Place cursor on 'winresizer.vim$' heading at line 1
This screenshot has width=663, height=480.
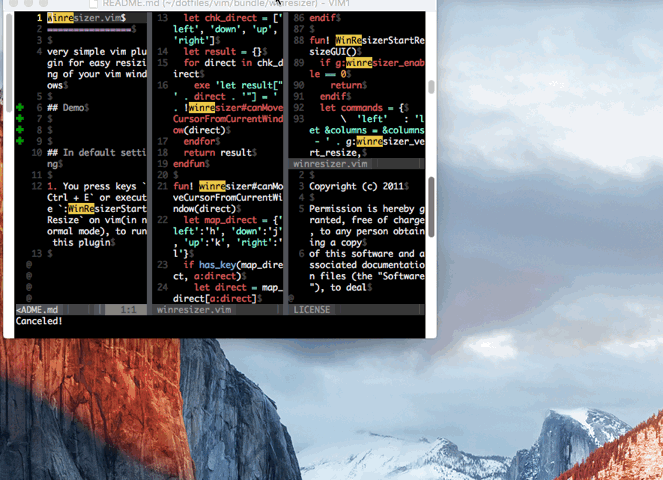point(86,18)
